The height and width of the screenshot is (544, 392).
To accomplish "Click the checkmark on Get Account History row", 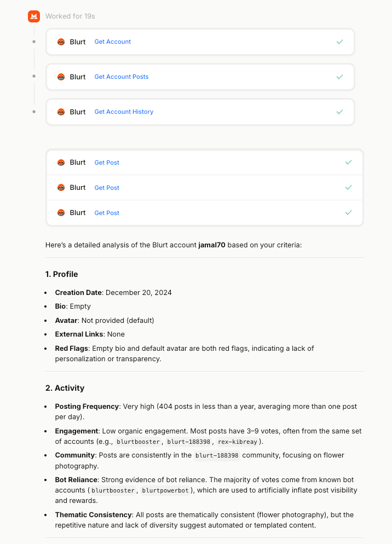I will coord(340,112).
